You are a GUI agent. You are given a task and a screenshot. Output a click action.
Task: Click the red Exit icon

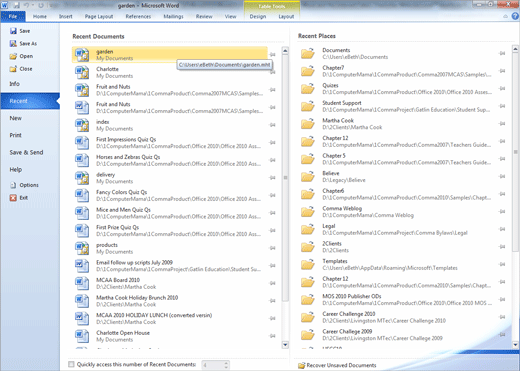[x=13, y=198]
